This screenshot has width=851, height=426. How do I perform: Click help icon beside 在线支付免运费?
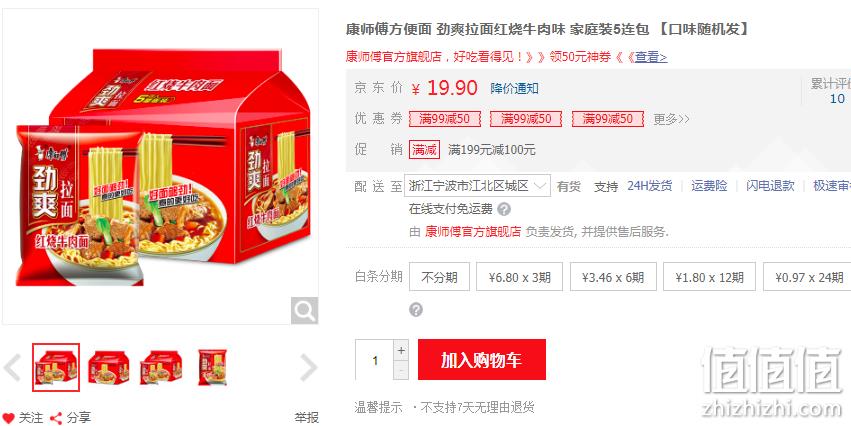click(504, 209)
